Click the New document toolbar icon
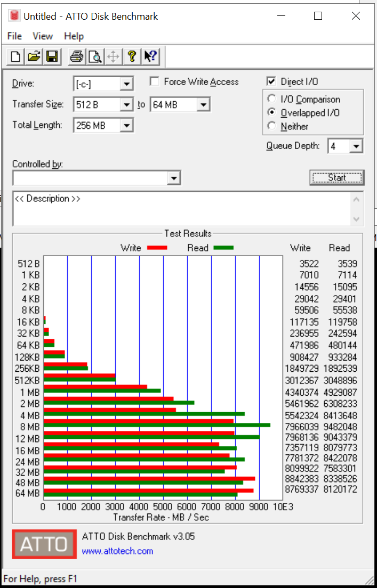 (x=16, y=57)
